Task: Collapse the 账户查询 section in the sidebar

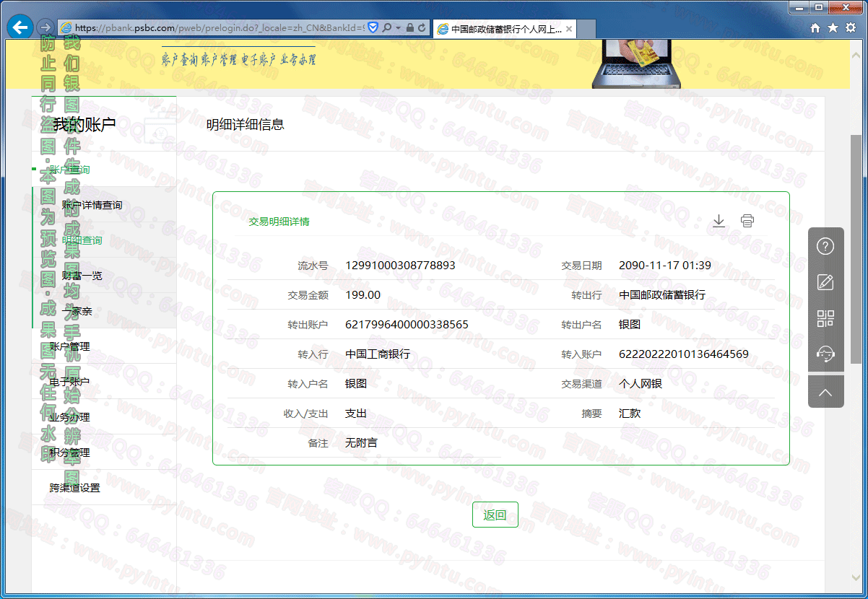Action: pos(69,170)
